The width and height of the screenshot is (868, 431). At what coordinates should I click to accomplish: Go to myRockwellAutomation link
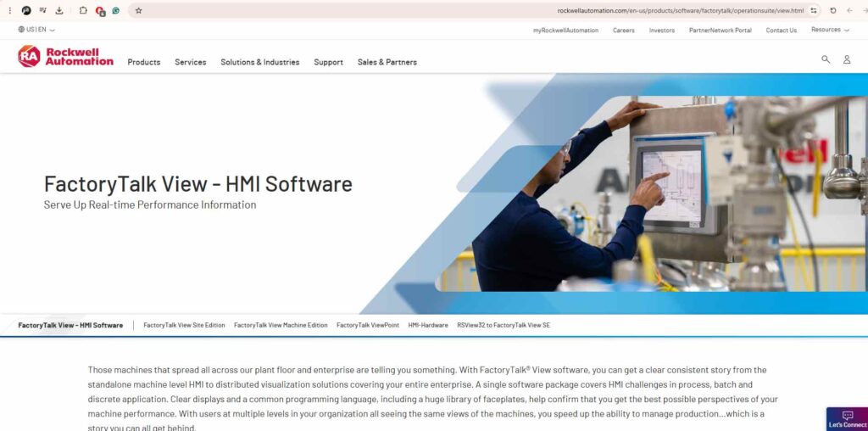tap(565, 31)
